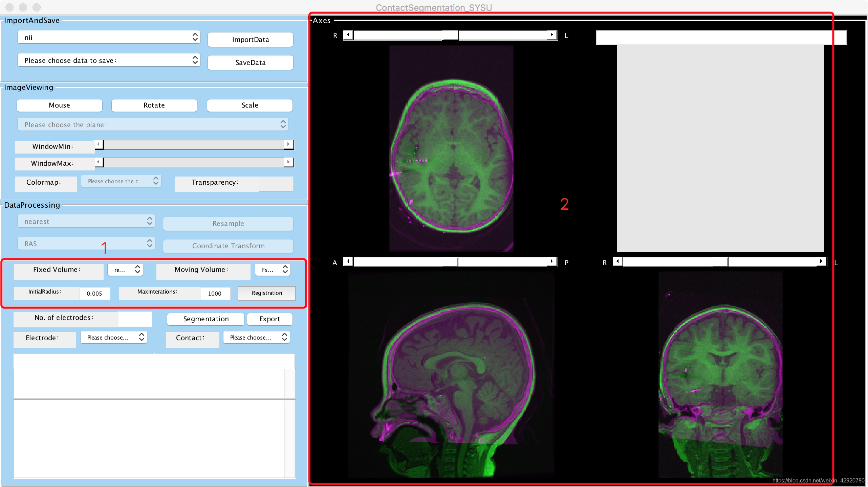This screenshot has height=487, width=868.
Task: Expand the Fixed Volume selector
Action: pyautogui.click(x=125, y=270)
